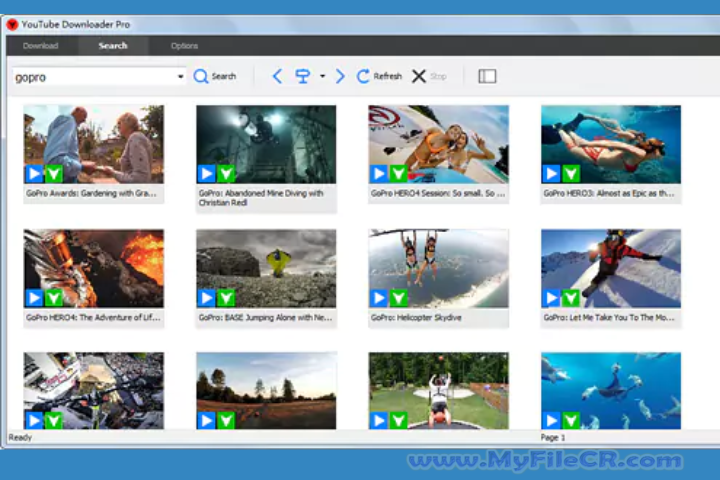Download the HERO4 Adventure of Life video
720x480 pixels.
point(54,298)
